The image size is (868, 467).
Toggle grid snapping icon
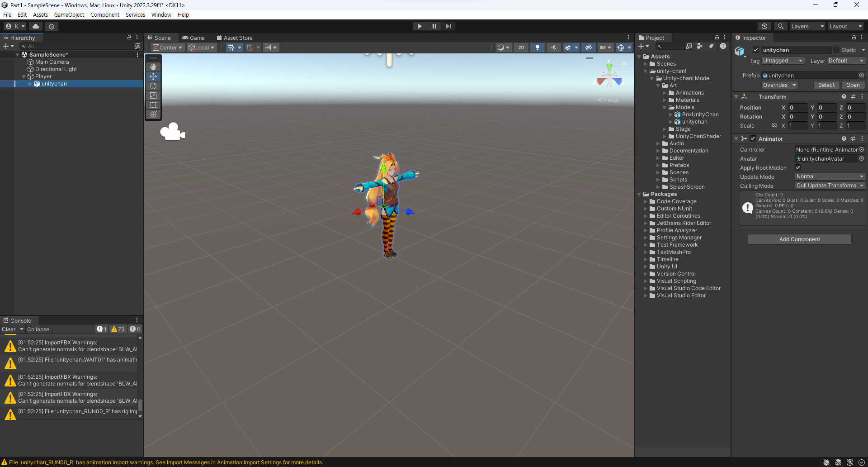(x=250, y=48)
